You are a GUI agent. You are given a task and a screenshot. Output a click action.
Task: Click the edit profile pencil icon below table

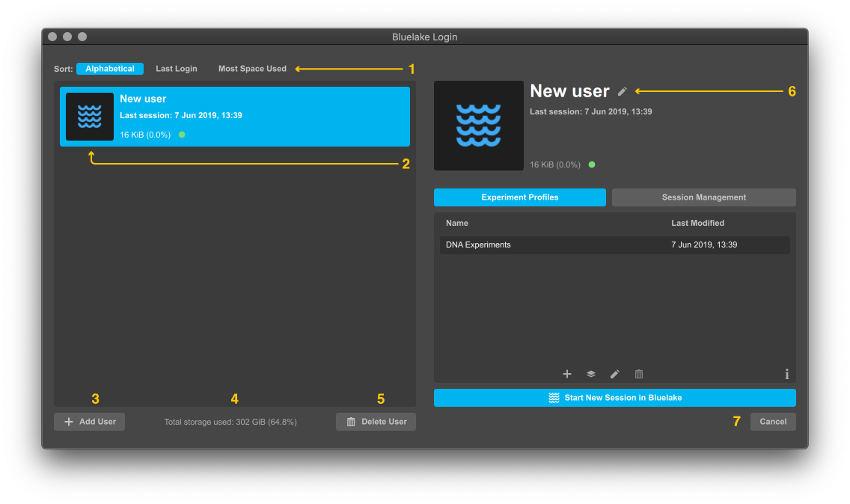pyautogui.click(x=615, y=374)
